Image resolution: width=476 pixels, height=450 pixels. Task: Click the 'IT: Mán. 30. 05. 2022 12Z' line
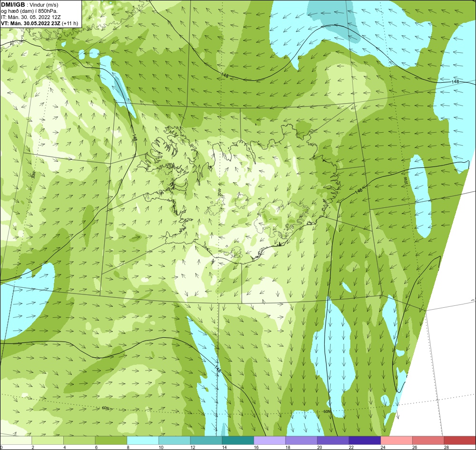click(30, 17)
